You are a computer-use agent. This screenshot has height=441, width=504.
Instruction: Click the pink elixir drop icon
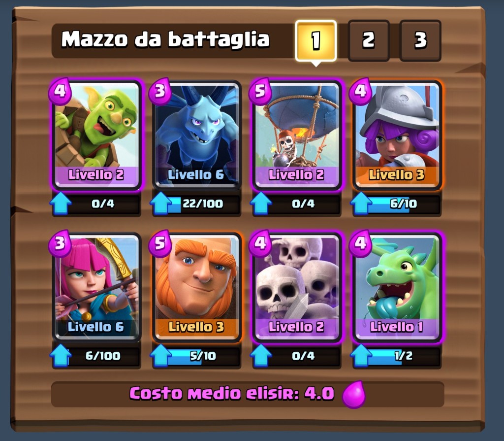[x=354, y=394]
